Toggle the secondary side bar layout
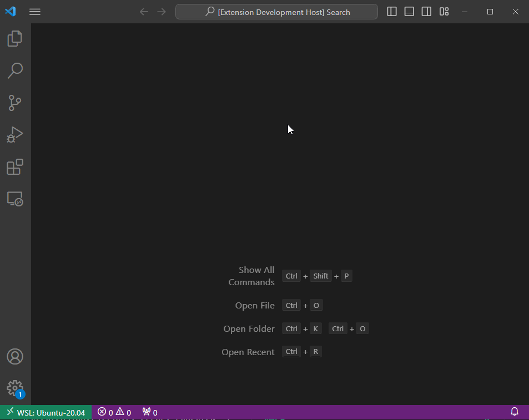The width and height of the screenshot is (529, 420). point(426,12)
